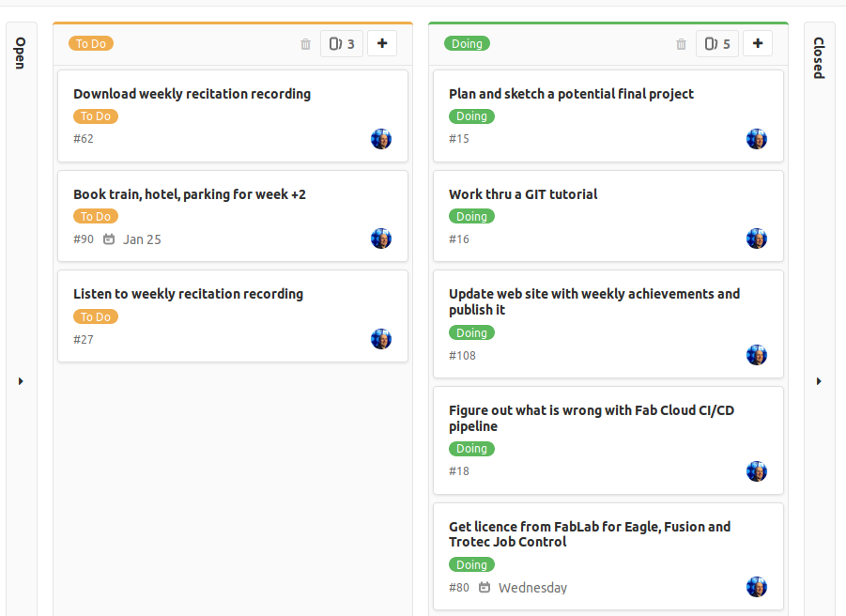Click assignee avatar on issue #80
This screenshot has height=616, width=846.
pos(757,587)
